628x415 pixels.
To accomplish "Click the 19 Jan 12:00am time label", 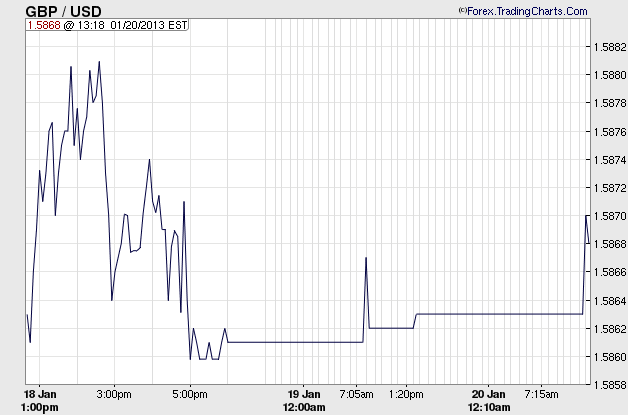I will click(x=304, y=401).
